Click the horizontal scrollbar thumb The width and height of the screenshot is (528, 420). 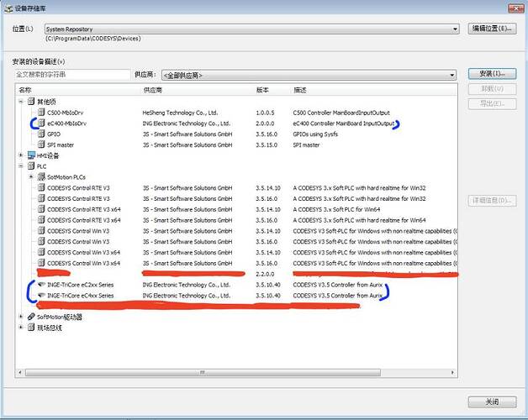[x=203, y=373]
